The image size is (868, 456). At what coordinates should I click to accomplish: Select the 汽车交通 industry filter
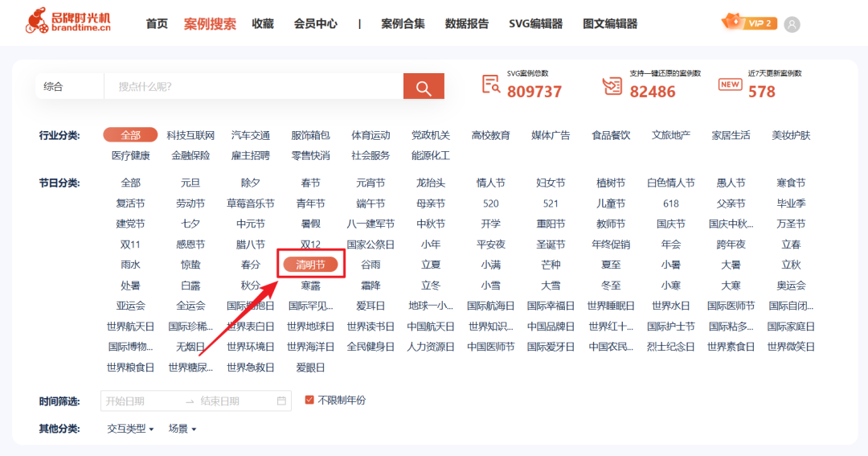pos(251,134)
